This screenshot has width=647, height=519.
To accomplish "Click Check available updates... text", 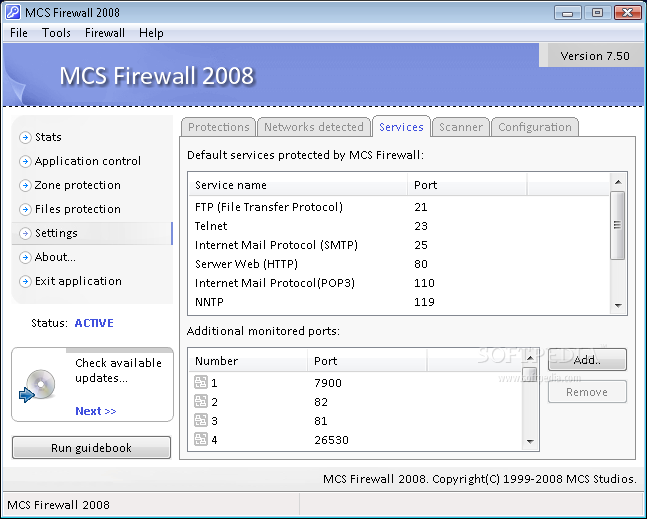I will (x=118, y=370).
